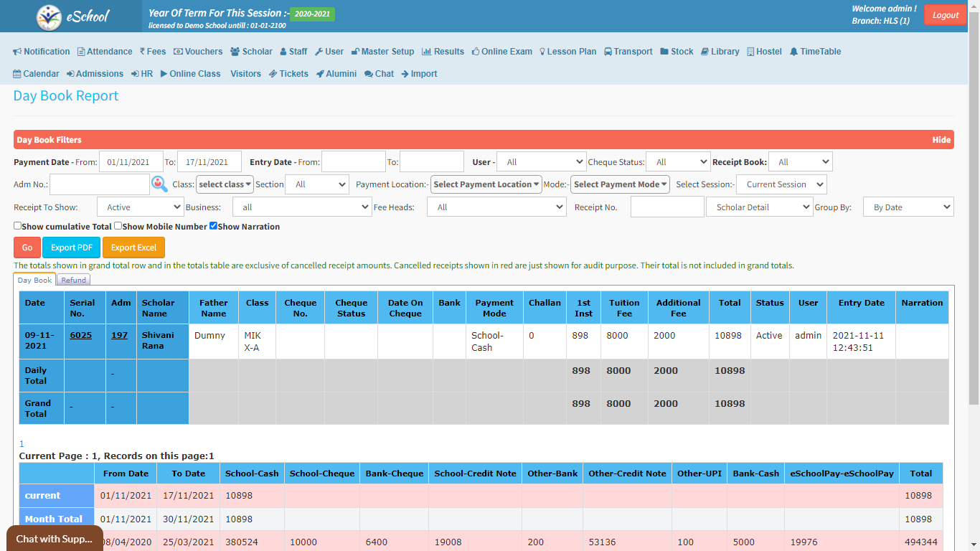Expand the Group By dropdown
The width and height of the screenshot is (980, 551).
[908, 207]
